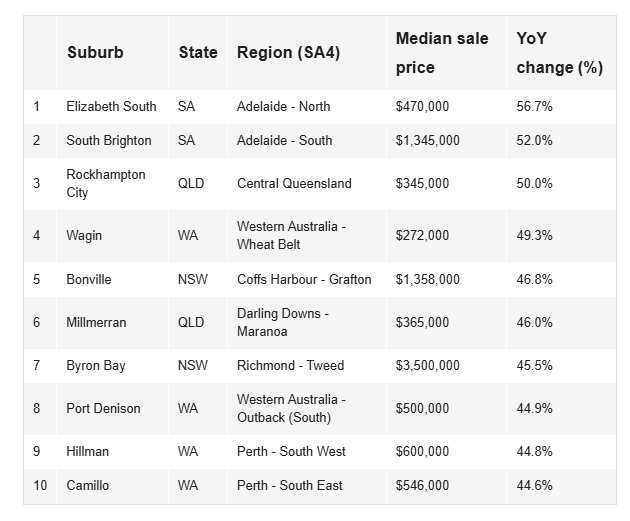Viewport: 630px width, 521px height.
Task: Select the Camillo suburb cell
Action: point(89,485)
